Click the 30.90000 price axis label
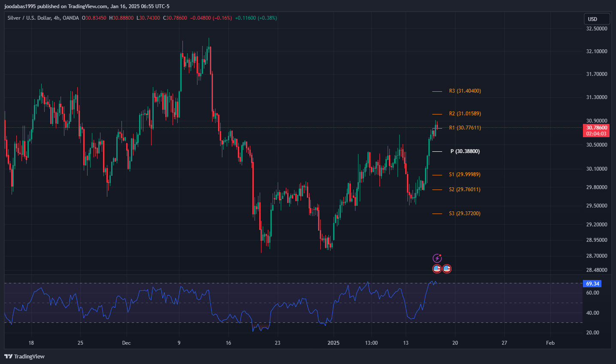 pyautogui.click(x=597, y=121)
